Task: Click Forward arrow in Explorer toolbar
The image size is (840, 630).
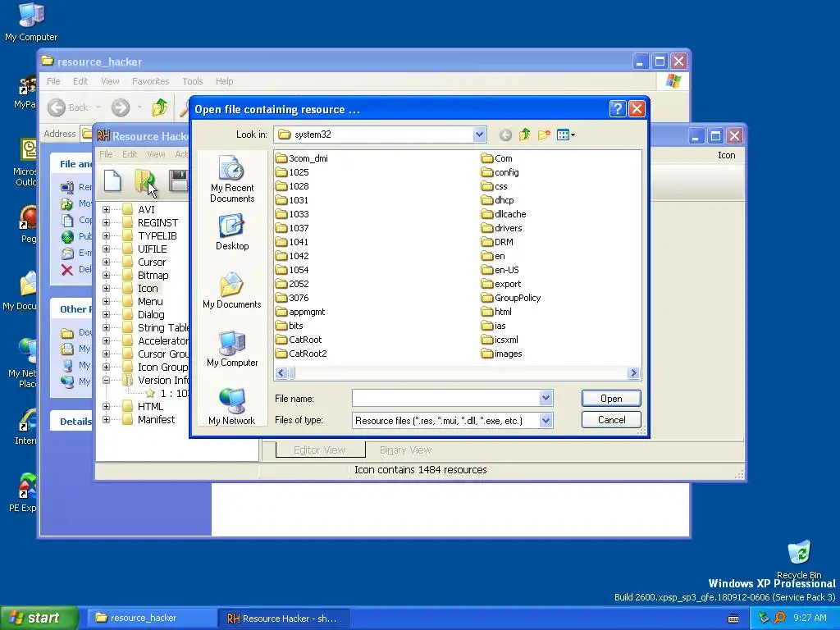Action: [x=121, y=107]
